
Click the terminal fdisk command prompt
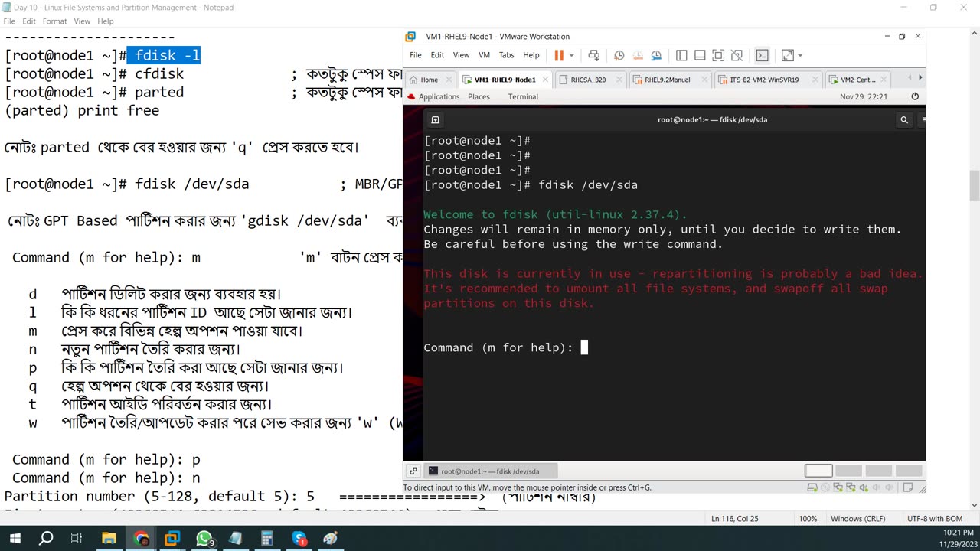click(x=506, y=347)
